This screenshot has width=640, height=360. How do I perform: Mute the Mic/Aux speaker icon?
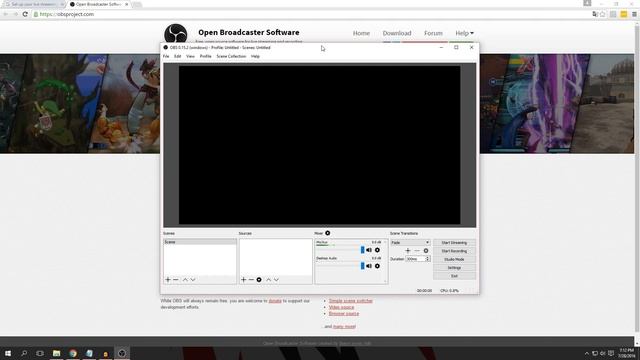tap(369, 250)
